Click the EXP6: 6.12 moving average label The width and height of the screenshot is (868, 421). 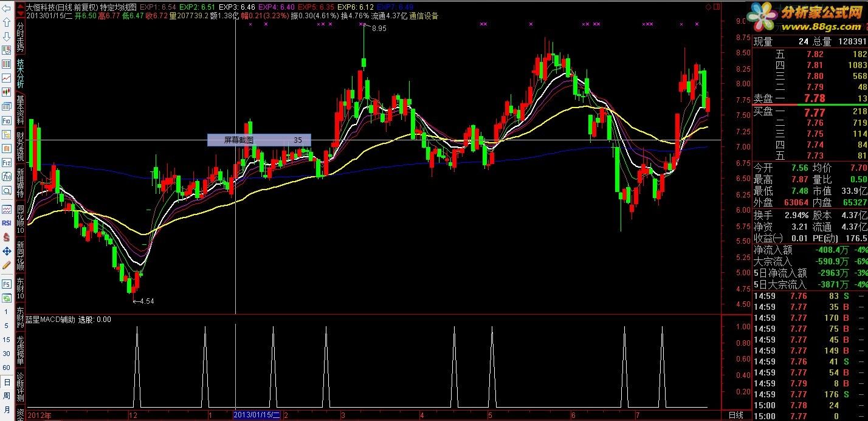pyautogui.click(x=356, y=7)
